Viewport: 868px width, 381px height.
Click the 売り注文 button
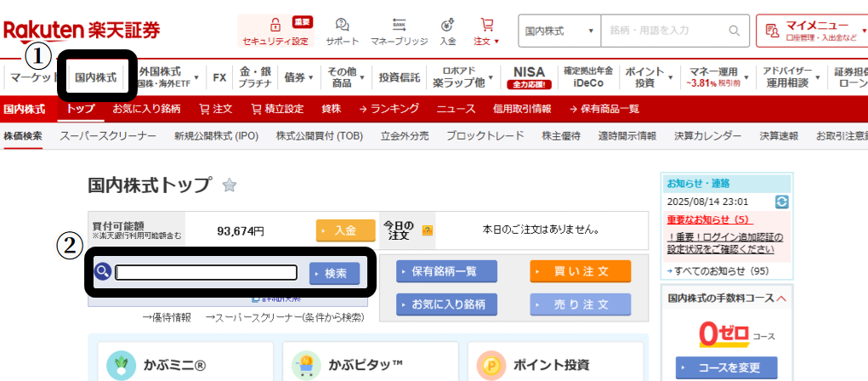pos(580,304)
